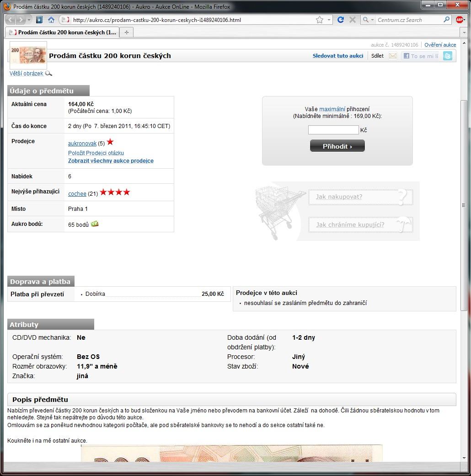Click the Firefox logo in the title bar
Screen dimensions: 471x476
click(7, 6)
